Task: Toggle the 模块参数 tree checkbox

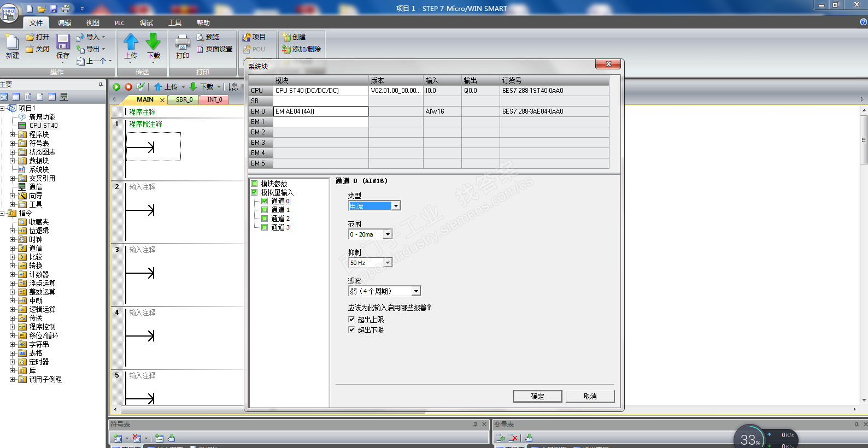Action: (x=254, y=184)
